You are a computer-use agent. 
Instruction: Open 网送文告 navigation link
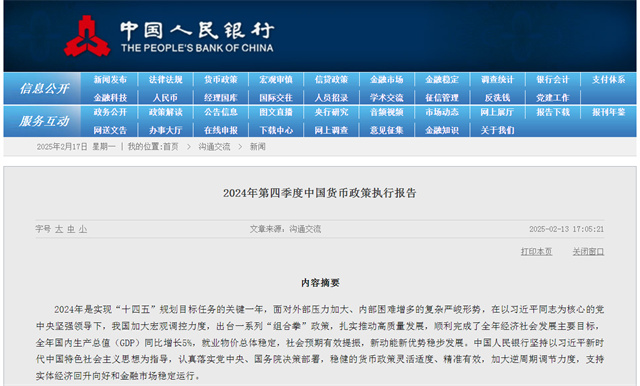pyautogui.click(x=110, y=131)
